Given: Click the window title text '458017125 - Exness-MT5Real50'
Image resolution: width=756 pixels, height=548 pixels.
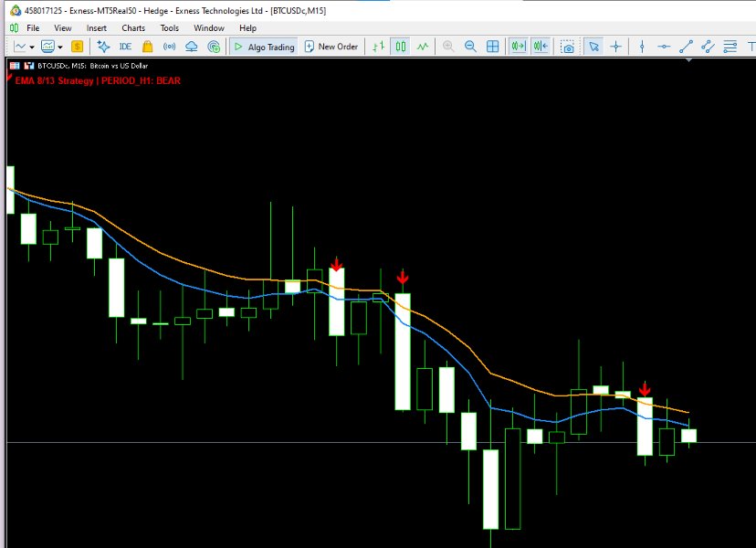Looking at the screenshot, I should [x=80, y=11].
